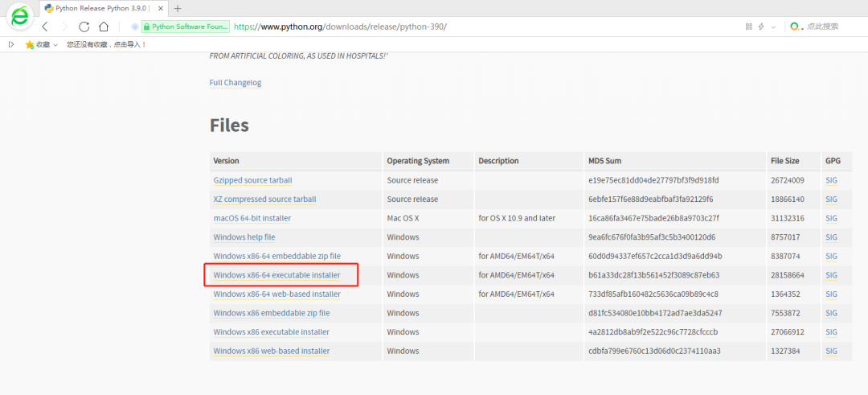Image resolution: width=868 pixels, height=395 pixels.
Task: Click the import bookmarks hint 点击导入
Action: 131,44
